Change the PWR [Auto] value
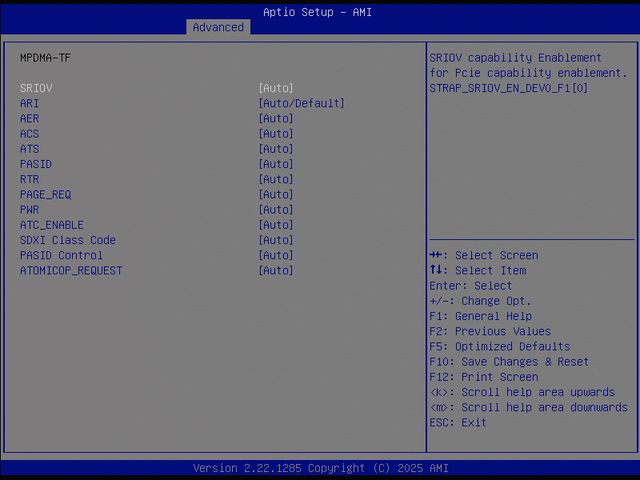Viewport: 640px width, 480px height. [276, 210]
